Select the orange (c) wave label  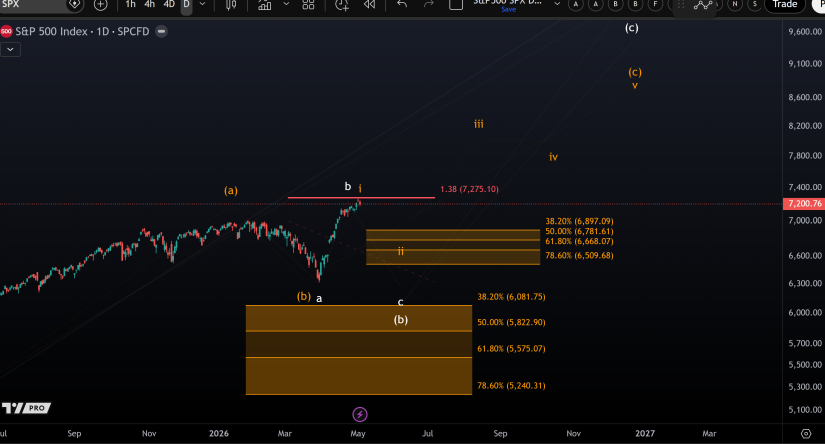click(x=635, y=72)
